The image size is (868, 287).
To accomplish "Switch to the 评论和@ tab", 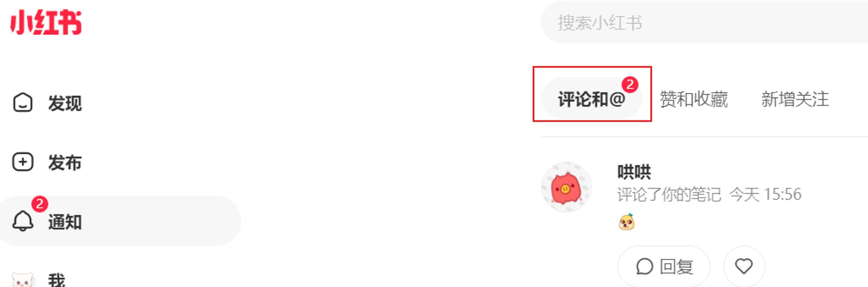I will [592, 99].
